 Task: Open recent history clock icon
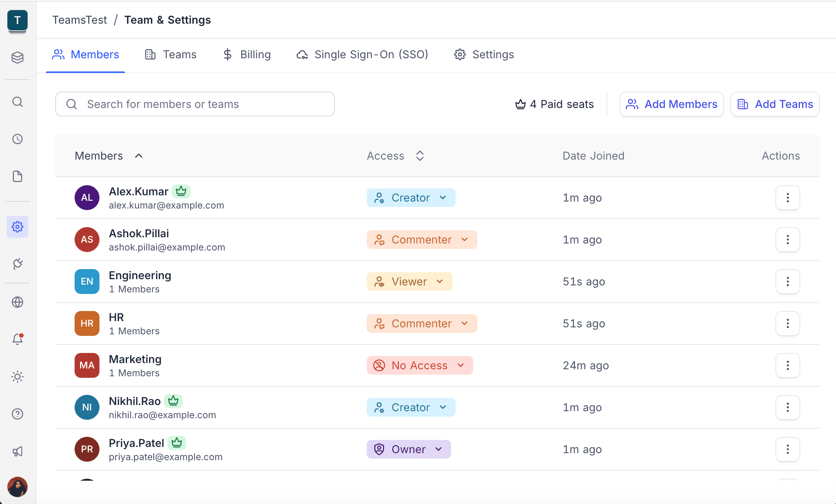click(x=17, y=139)
